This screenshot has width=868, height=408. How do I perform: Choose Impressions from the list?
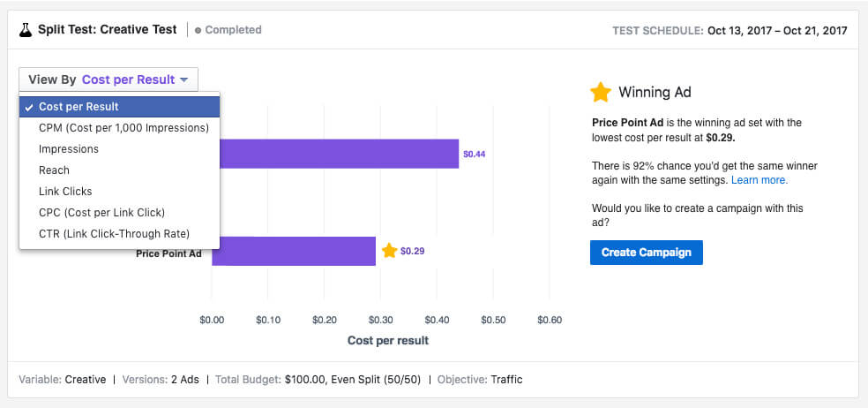(69, 149)
